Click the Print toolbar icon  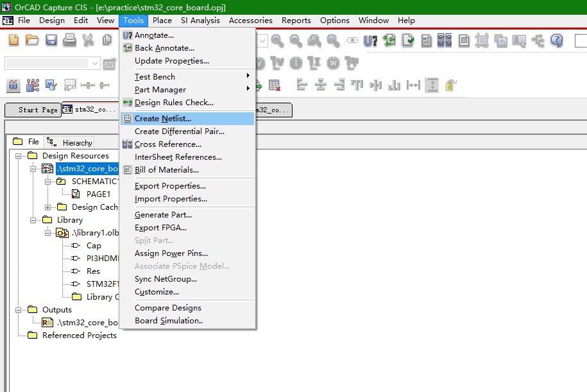pos(70,40)
